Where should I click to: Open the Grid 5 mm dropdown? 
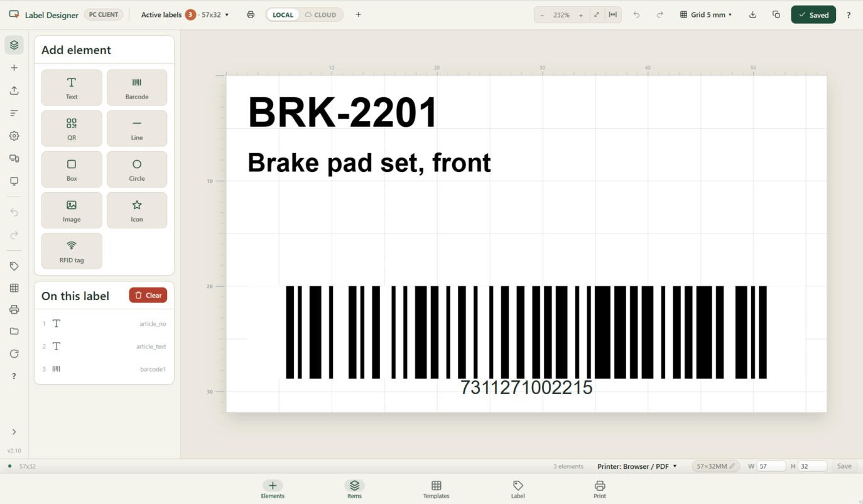[x=706, y=14]
